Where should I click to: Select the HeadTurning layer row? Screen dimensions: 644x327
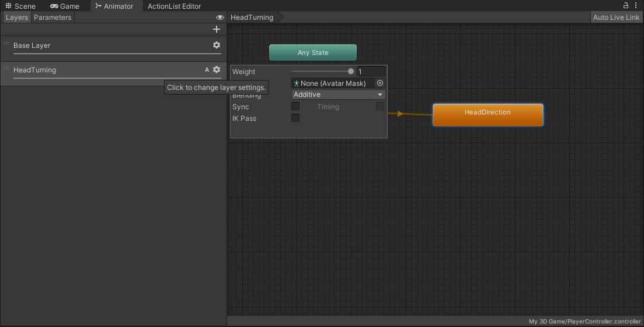pyautogui.click(x=113, y=73)
